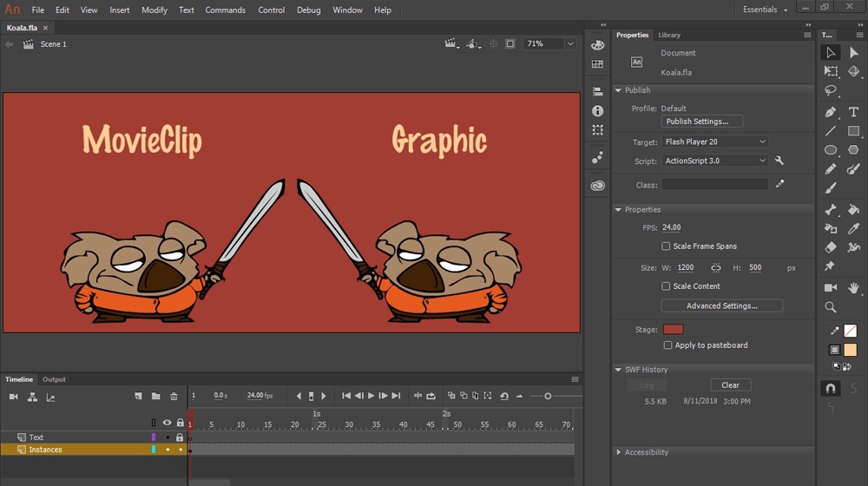Screen dimensions: 868x486
Task: Open the Align panel icon
Action: click(x=597, y=92)
